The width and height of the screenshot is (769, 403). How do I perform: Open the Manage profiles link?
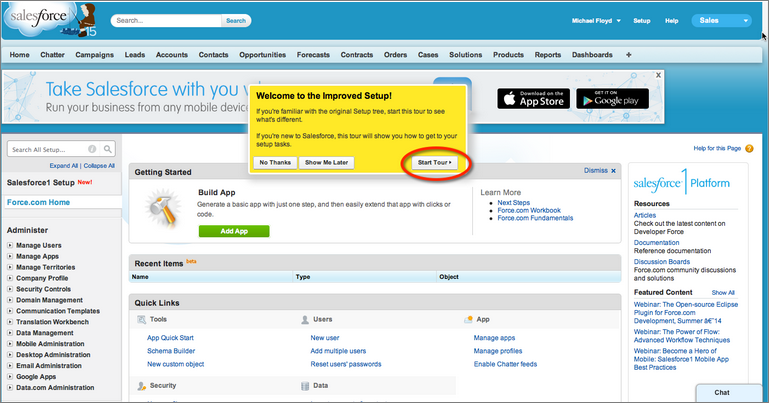498,351
